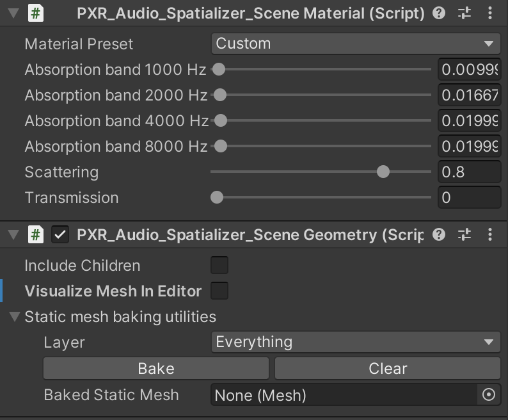Click Baked Static Mesh object picker
This screenshot has width=508, height=420.
489,395
